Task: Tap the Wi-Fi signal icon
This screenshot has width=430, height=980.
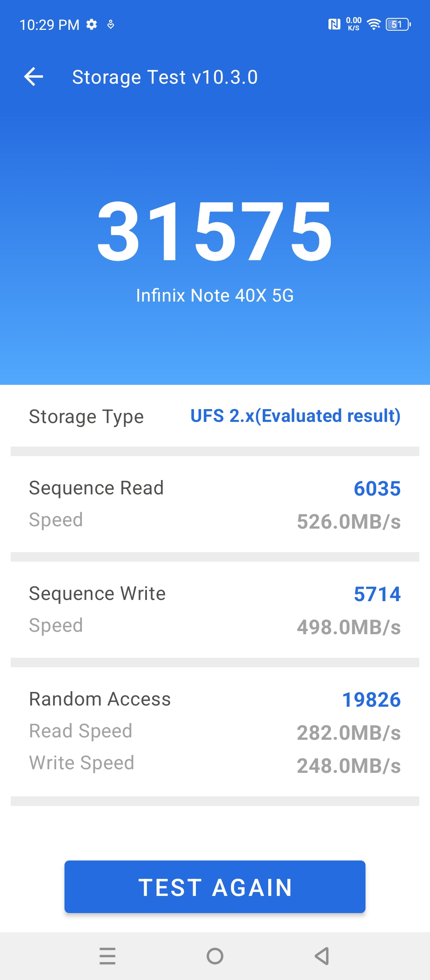Action: coord(373,25)
